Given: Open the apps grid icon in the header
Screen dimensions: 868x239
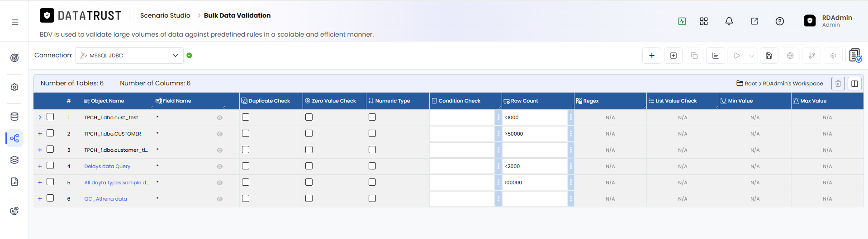Looking at the screenshot, I should 704,21.
